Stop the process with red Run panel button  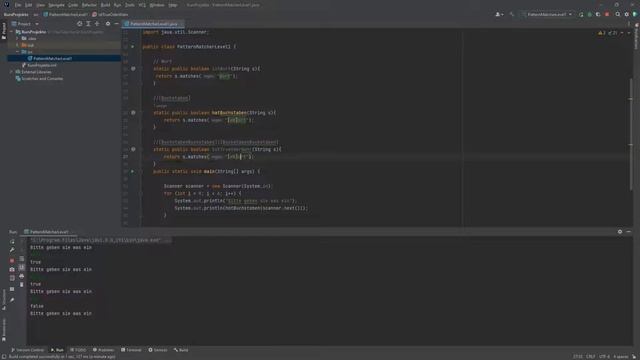(12, 260)
